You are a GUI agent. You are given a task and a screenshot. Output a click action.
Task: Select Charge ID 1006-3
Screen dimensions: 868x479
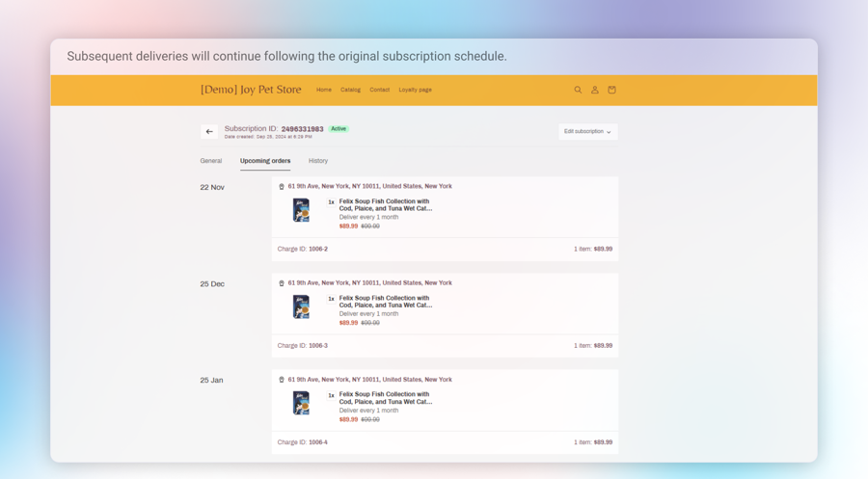click(303, 346)
